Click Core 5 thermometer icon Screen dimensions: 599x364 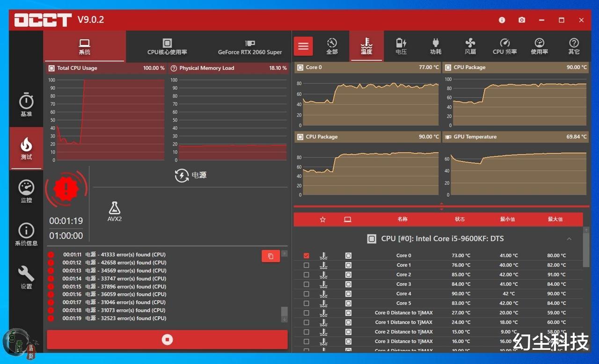click(x=323, y=303)
